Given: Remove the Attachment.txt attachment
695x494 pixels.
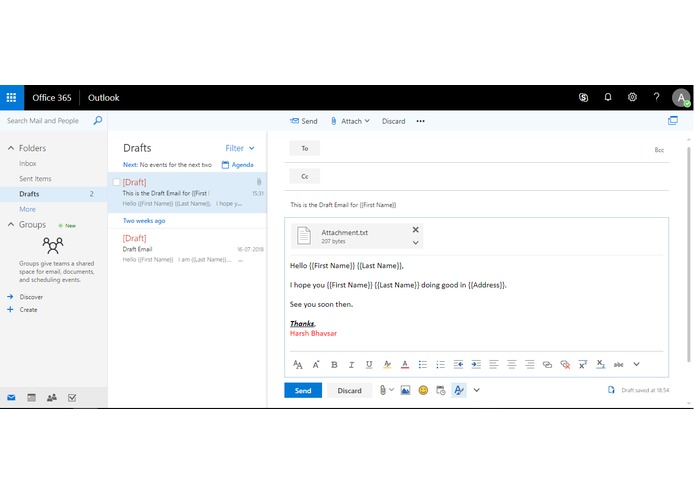Looking at the screenshot, I should 415,229.
